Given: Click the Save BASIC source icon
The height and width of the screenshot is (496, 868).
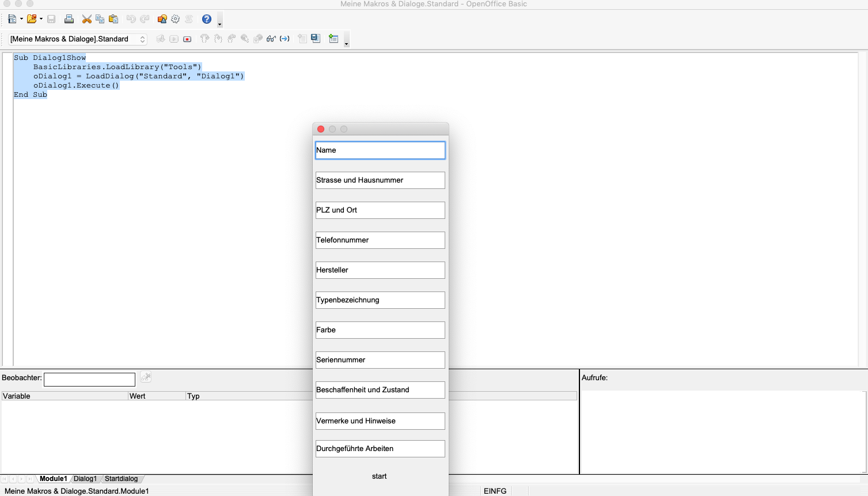Looking at the screenshot, I should tap(316, 39).
